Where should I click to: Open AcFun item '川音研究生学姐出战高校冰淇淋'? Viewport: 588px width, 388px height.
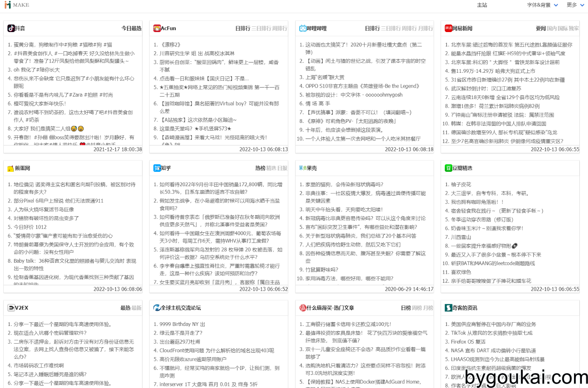click(x=197, y=53)
